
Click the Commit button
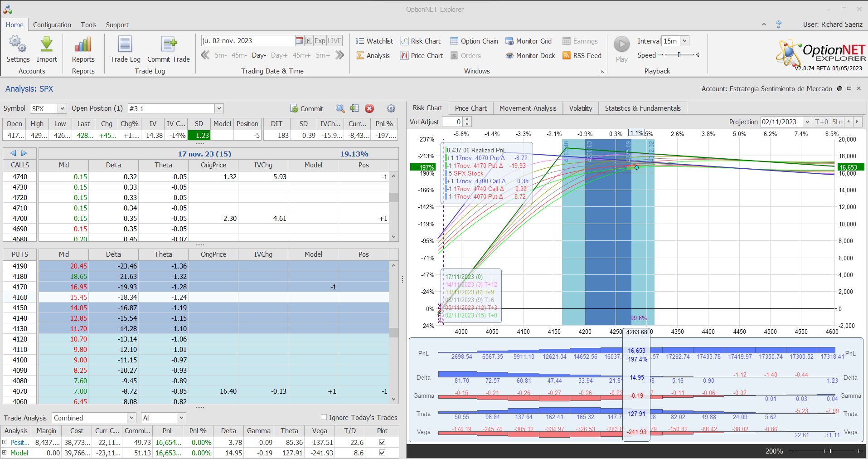tap(307, 109)
